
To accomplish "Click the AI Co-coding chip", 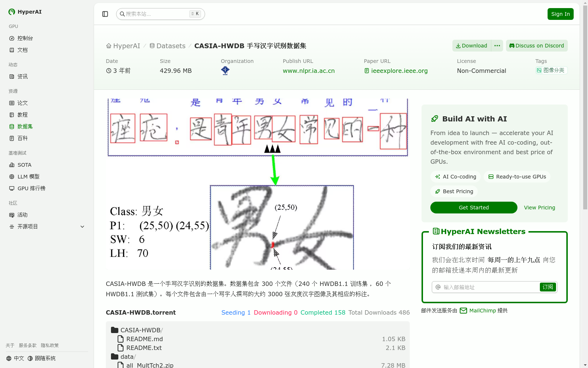I will click(x=455, y=177).
